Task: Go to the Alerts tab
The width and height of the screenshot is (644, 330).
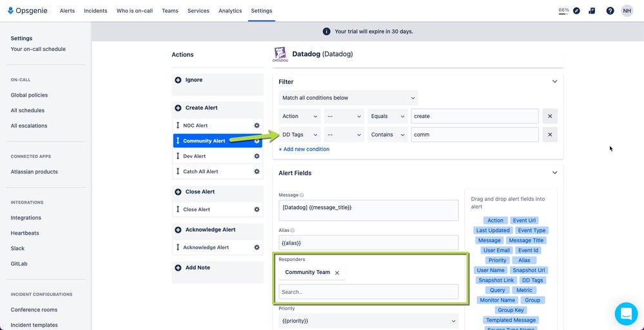Action: tap(67, 11)
